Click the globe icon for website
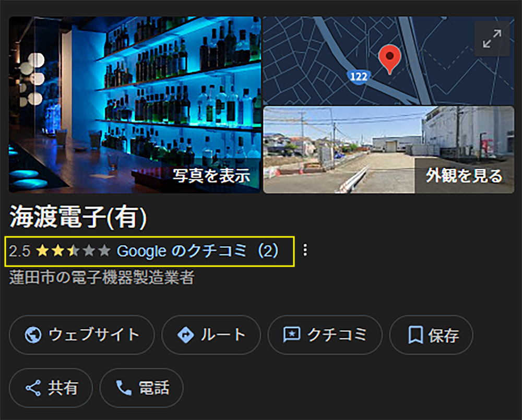 pyautogui.click(x=33, y=335)
